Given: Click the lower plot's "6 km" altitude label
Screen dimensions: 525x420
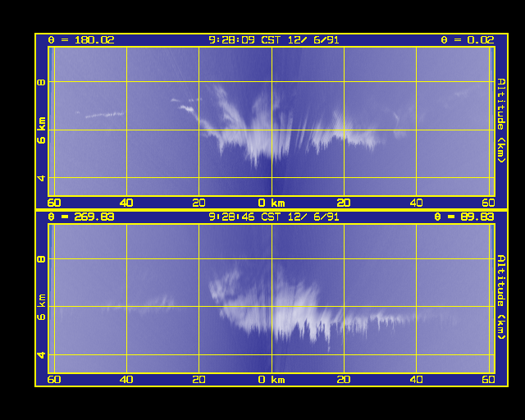Looking at the screenshot, I should (41, 307).
